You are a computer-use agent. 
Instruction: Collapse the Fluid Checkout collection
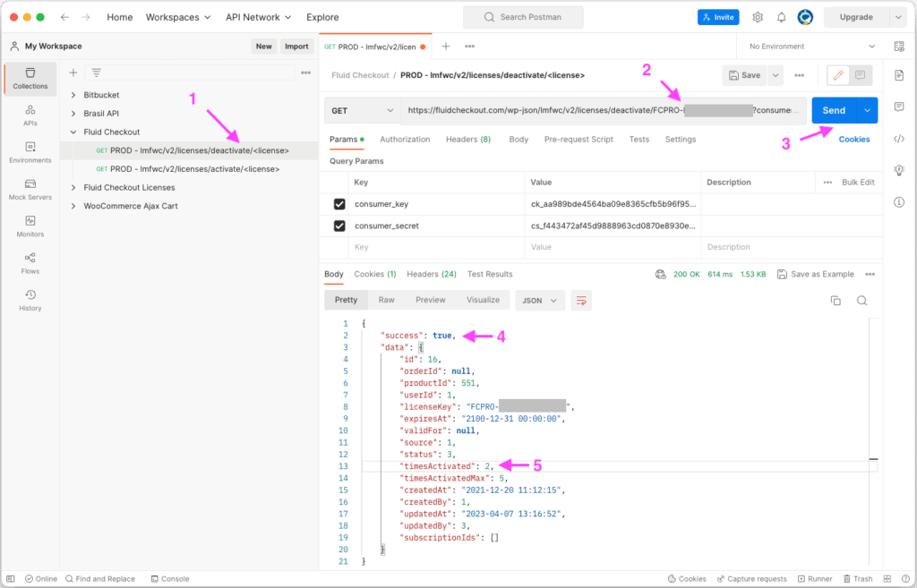(x=73, y=132)
